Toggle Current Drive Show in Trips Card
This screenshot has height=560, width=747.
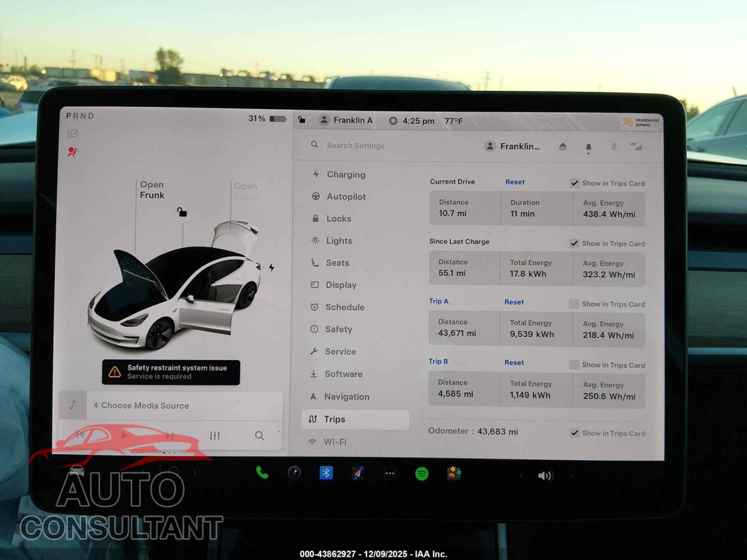click(574, 183)
